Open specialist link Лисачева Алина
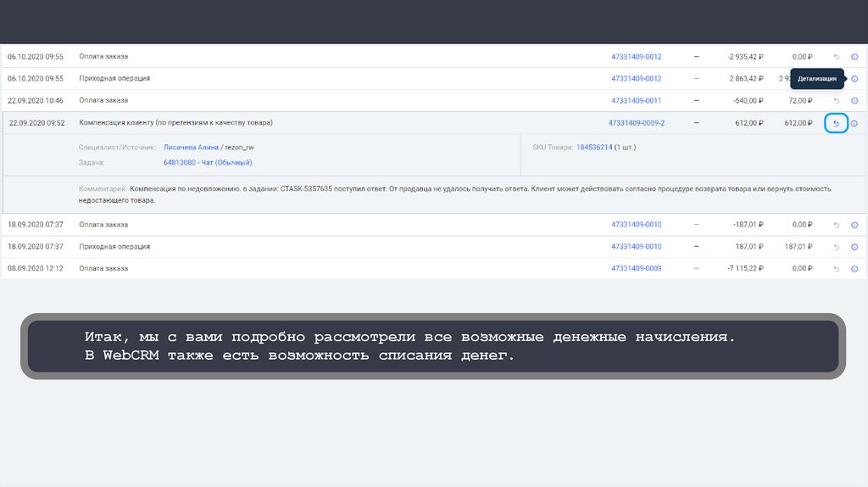Viewport: 868px width, 487px height. pos(191,148)
